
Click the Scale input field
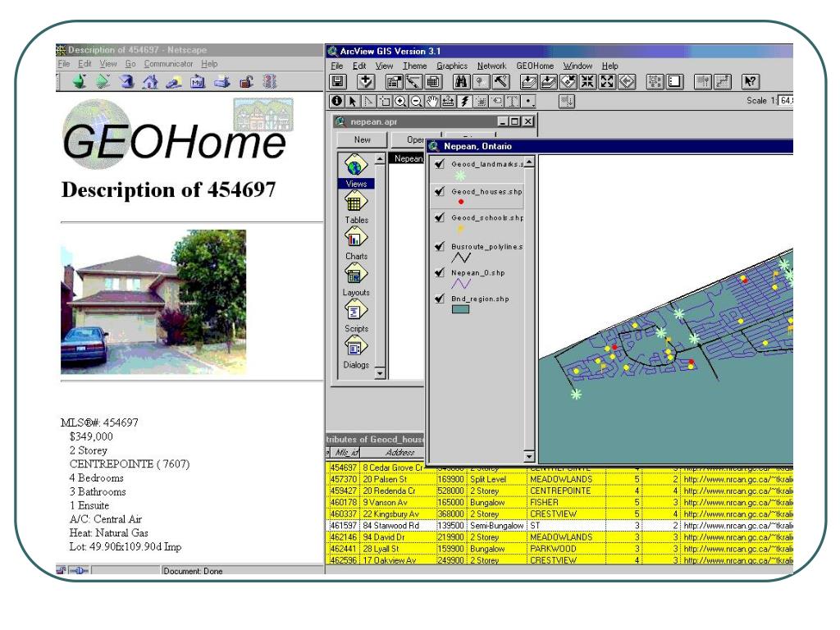tap(786, 101)
